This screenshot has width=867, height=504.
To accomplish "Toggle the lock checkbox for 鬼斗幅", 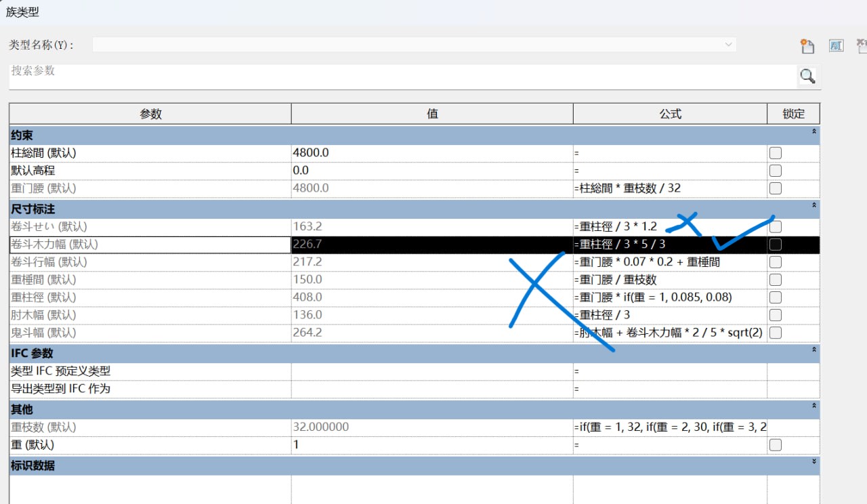I will [x=775, y=332].
